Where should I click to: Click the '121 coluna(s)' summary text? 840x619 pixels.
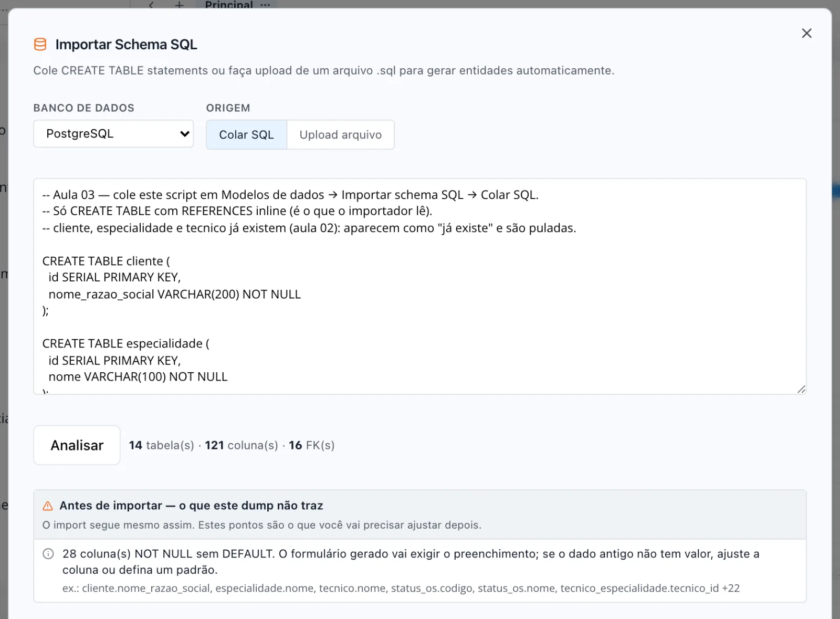241,445
